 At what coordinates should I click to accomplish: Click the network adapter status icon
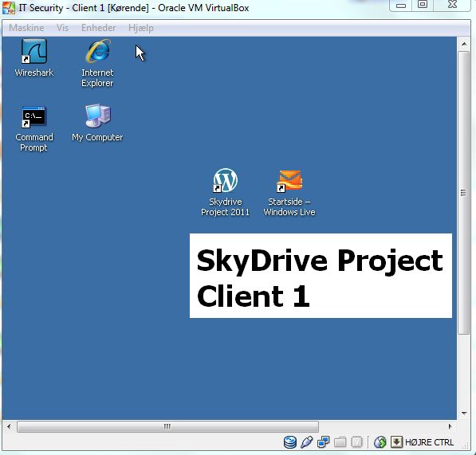(x=323, y=442)
